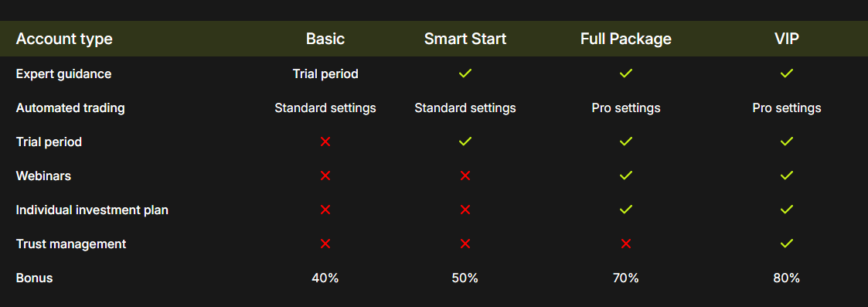Click the Expert guidance checkmark under Smart Start
The image size is (868, 307).
point(465,73)
